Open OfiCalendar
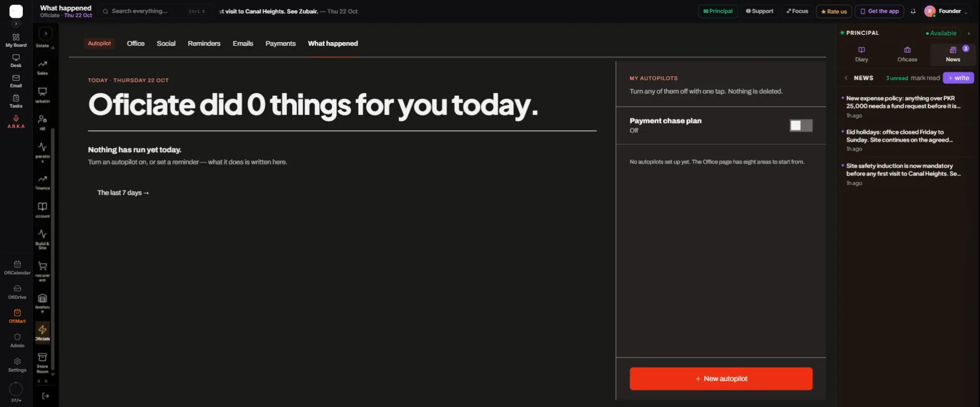The height and width of the screenshot is (407, 980). 17,268
